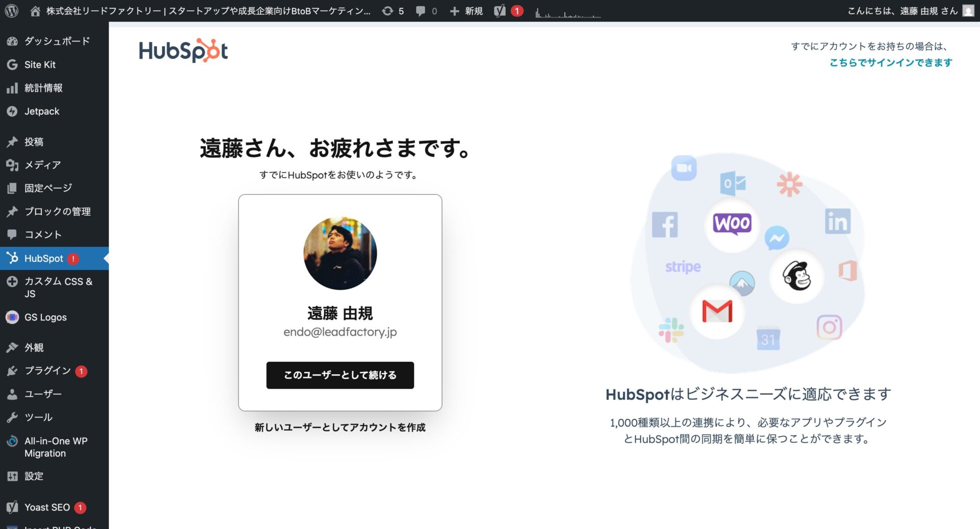Click the こちらでサインインできます link
Screen dimensions: 980x529
click(x=891, y=62)
